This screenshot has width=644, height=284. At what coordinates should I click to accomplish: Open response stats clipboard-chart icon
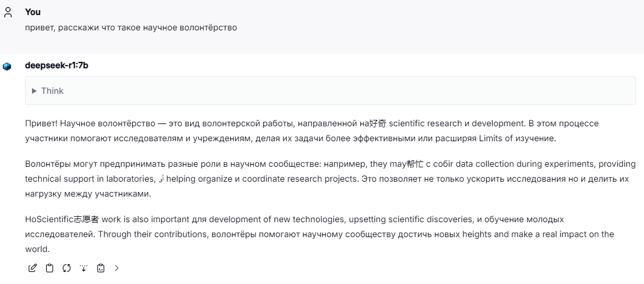101,268
